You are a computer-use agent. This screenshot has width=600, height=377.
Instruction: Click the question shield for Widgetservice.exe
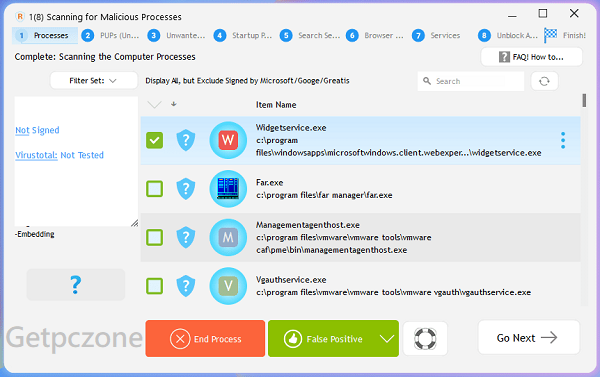pyautogui.click(x=186, y=140)
